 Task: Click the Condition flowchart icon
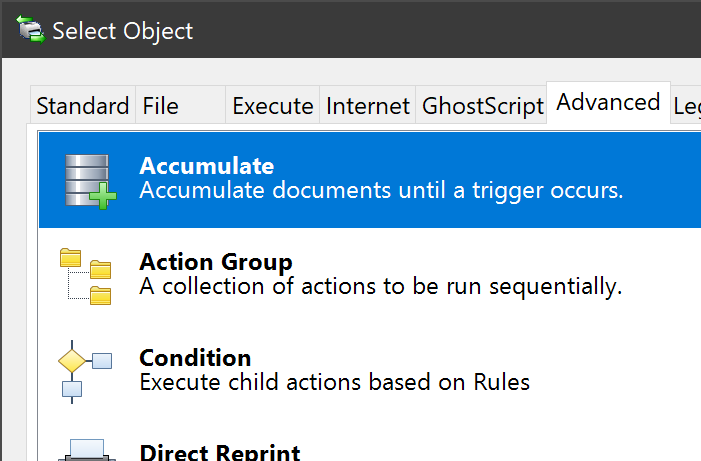click(x=84, y=370)
